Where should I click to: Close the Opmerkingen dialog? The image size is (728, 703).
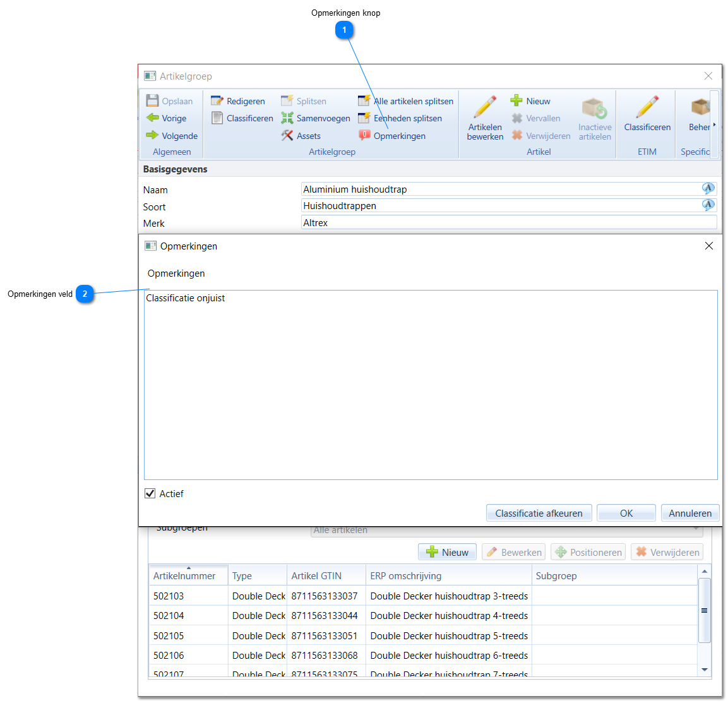click(708, 246)
